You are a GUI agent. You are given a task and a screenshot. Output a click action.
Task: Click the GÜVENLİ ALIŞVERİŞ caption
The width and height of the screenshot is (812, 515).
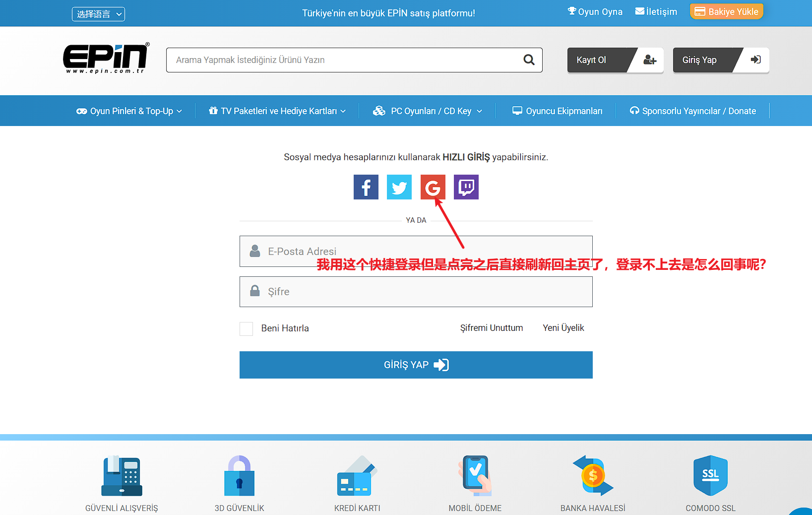(x=122, y=509)
